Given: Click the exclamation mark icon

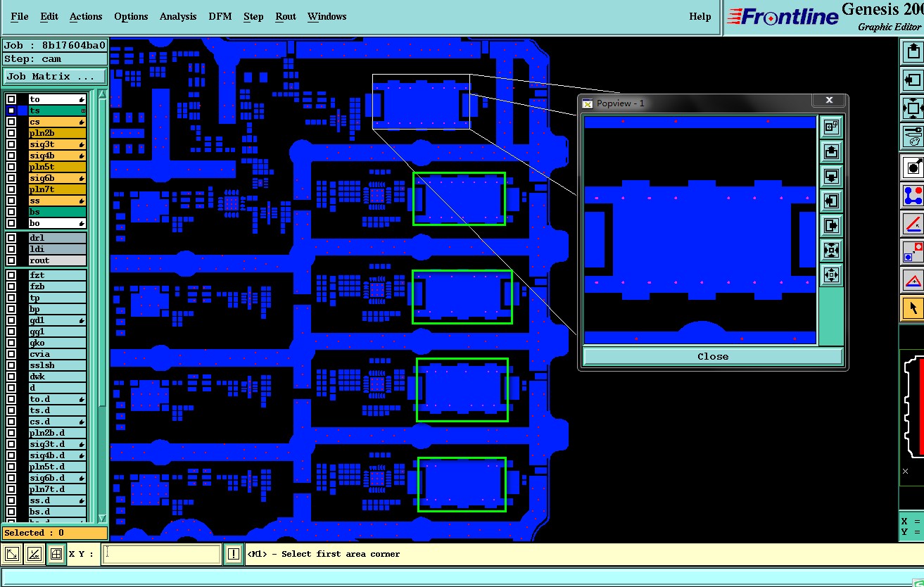Looking at the screenshot, I should (x=234, y=554).
